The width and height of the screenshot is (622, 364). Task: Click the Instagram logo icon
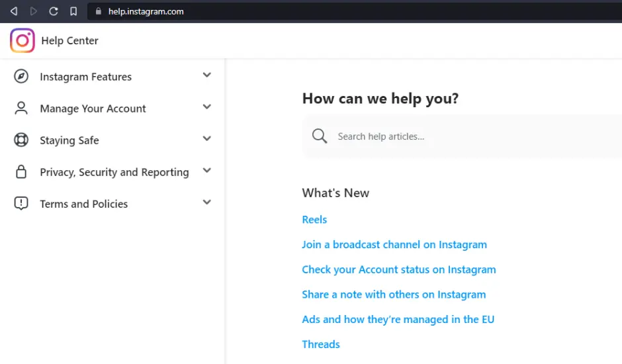[22, 40]
